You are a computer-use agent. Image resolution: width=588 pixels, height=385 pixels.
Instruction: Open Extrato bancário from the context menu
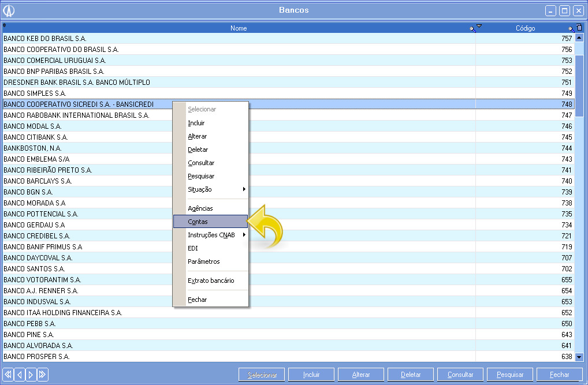pos(211,281)
